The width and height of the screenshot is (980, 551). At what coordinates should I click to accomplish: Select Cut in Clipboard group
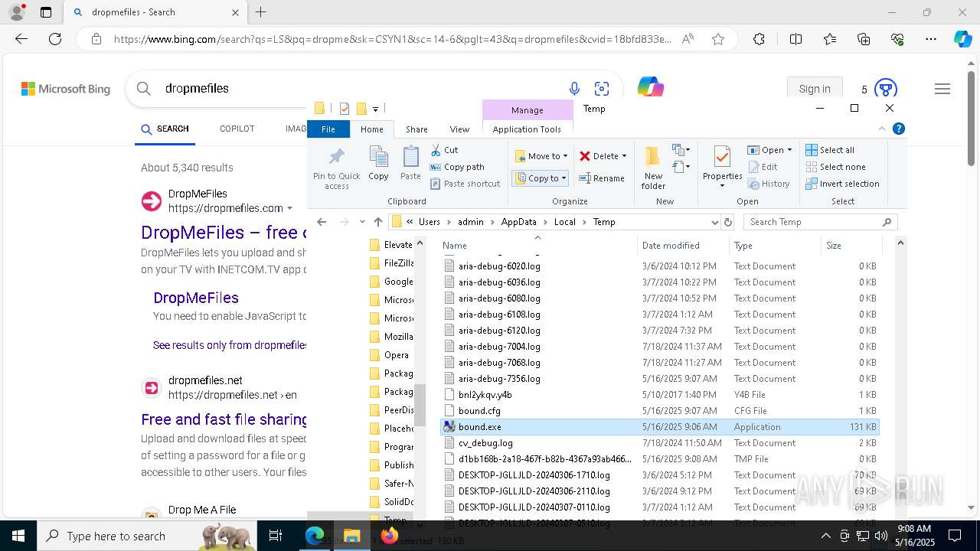pos(444,150)
